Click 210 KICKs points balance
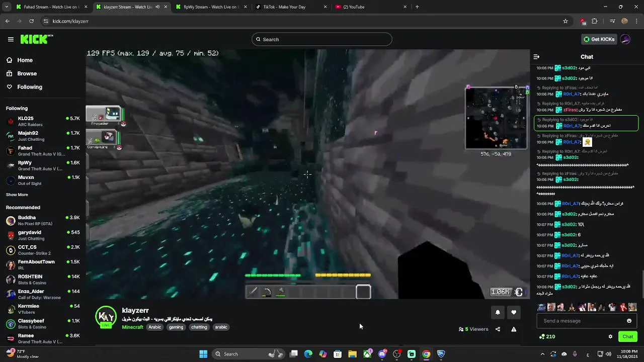Screen dimensions: 644x362 click(547, 337)
